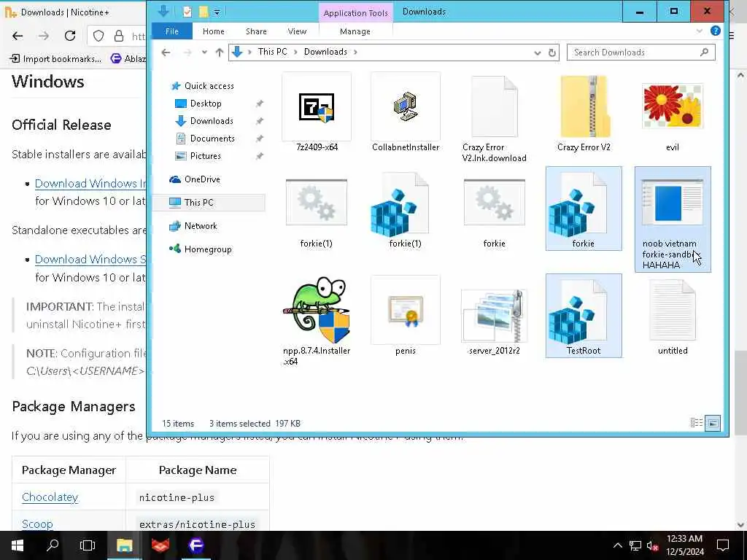Open Desktop in navigation pane
Screen dimensions: 747x560
coord(205,104)
